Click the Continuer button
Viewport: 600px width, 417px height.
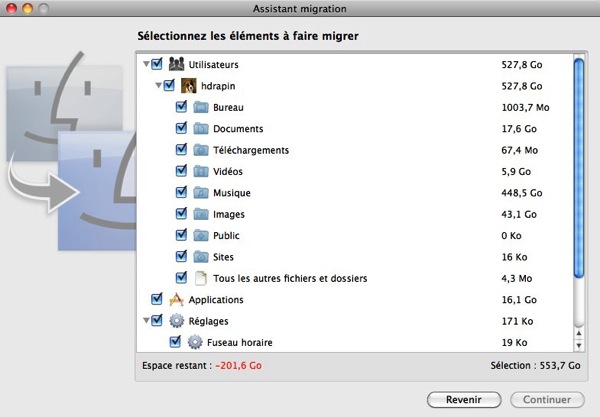[x=546, y=399]
